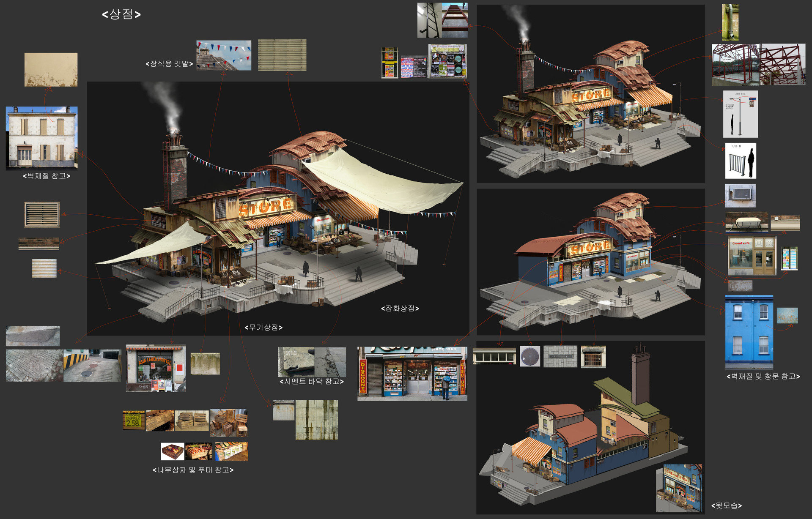This screenshot has width=812, height=519.
Task: Click the window air conditioner reference photo
Action: [741, 196]
